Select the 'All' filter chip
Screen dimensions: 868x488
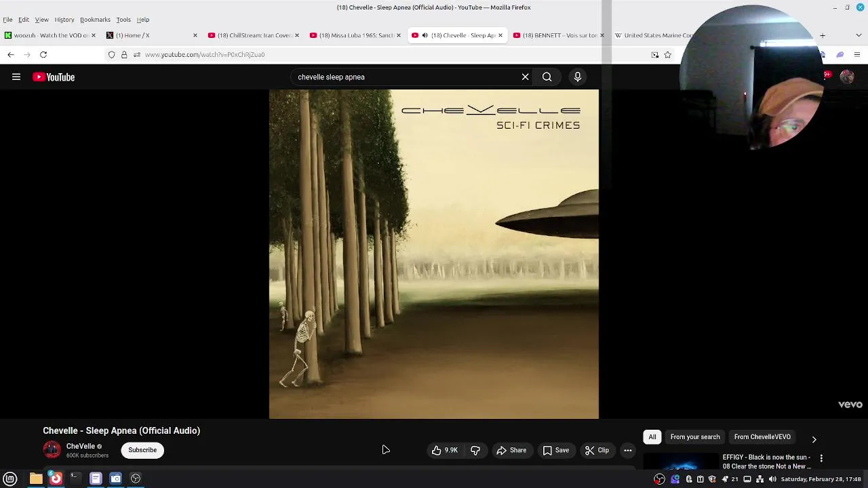click(652, 437)
